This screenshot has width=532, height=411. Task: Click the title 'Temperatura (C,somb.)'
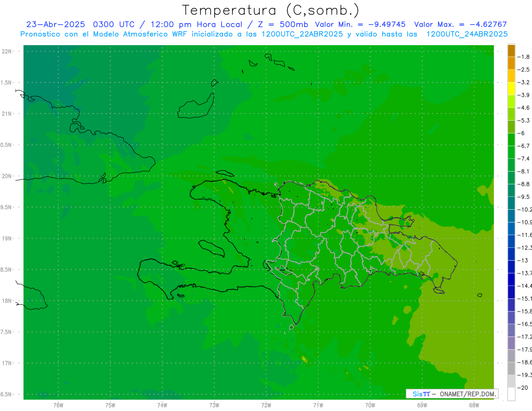(271, 10)
